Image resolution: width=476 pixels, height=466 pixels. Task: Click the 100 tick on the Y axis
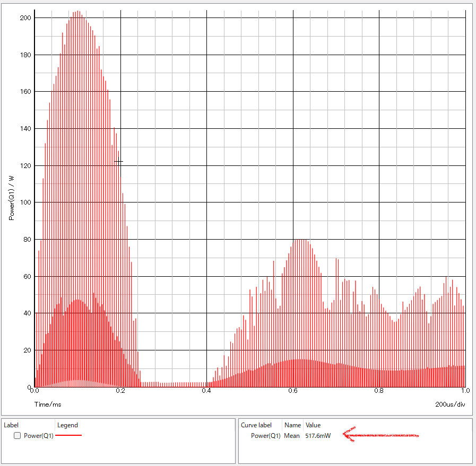point(25,203)
